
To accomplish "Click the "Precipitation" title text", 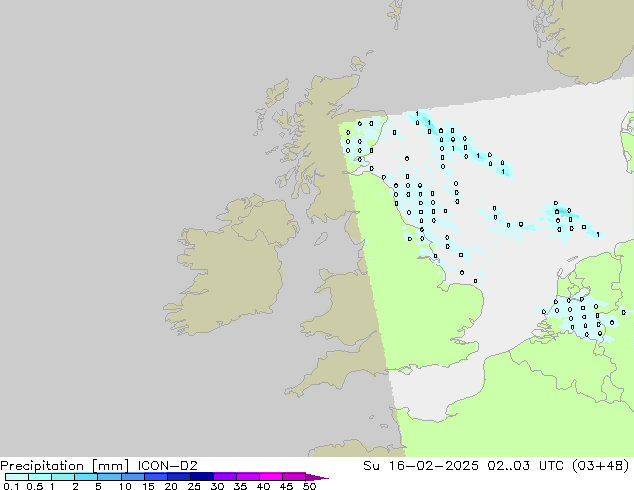I will coord(42,466).
